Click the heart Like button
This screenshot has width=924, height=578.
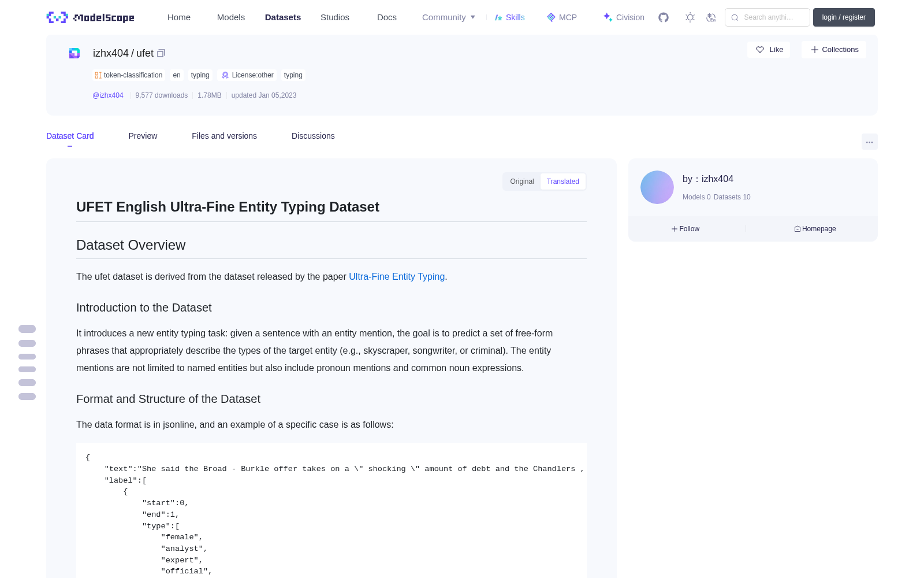pos(769,50)
